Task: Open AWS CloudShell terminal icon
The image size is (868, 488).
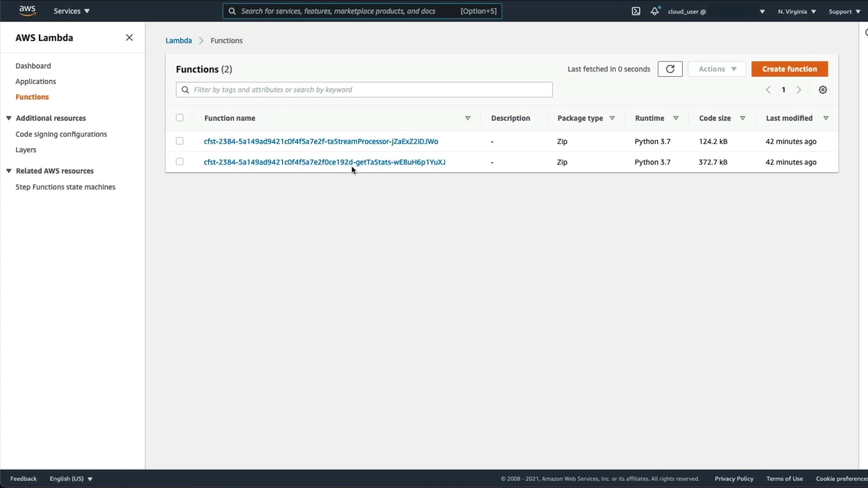Action: pos(636,11)
